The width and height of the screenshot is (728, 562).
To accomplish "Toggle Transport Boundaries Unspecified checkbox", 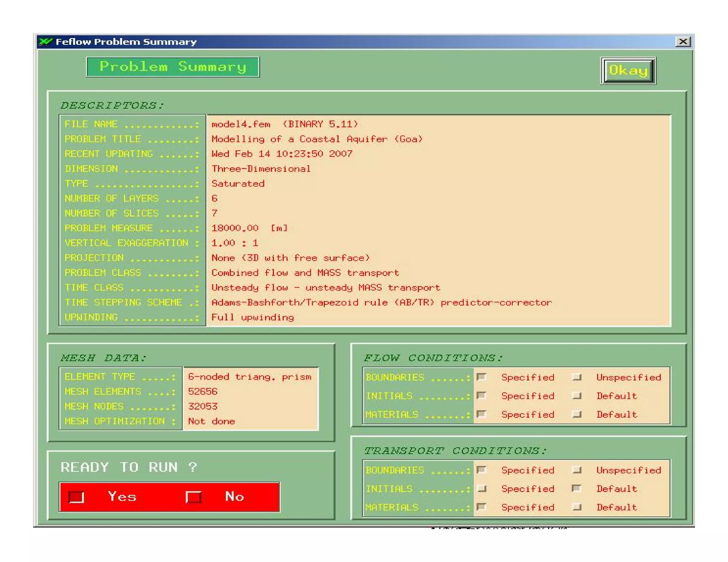I will (x=577, y=470).
